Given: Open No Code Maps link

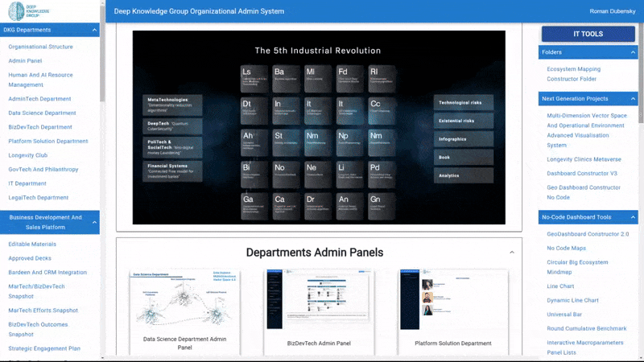Looking at the screenshot, I should (566, 249).
